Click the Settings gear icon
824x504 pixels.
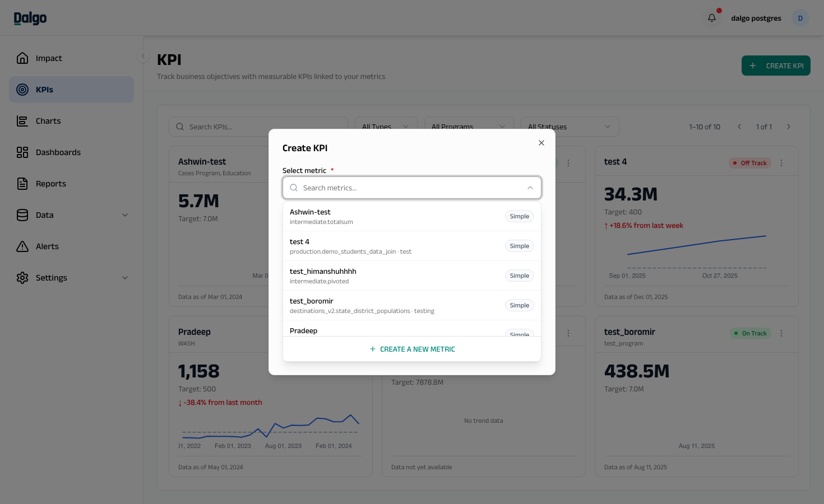click(22, 278)
